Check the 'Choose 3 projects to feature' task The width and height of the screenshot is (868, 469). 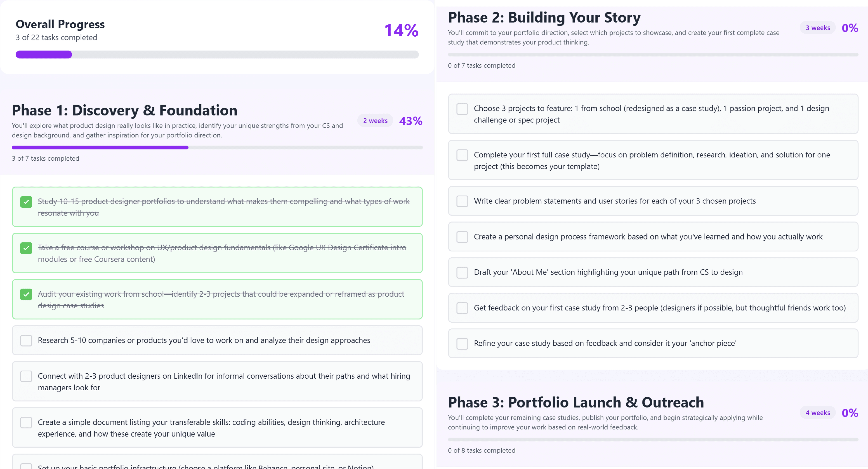[462, 109]
